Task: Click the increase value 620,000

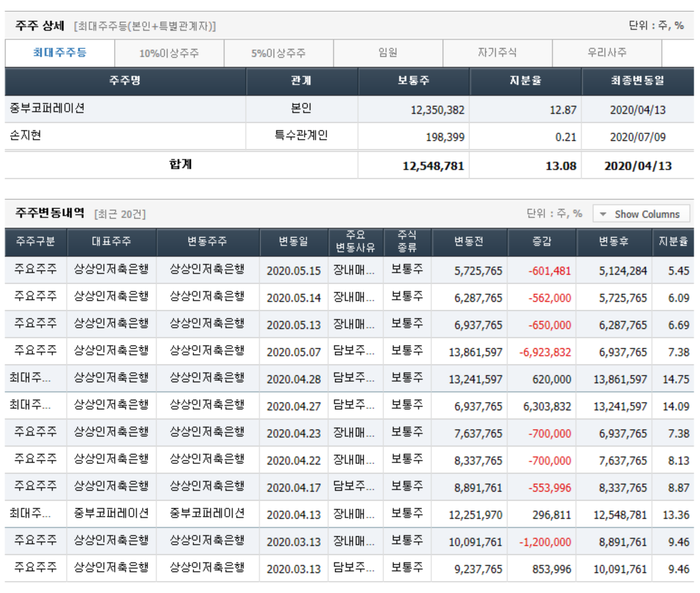Action: (x=552, y=380)
